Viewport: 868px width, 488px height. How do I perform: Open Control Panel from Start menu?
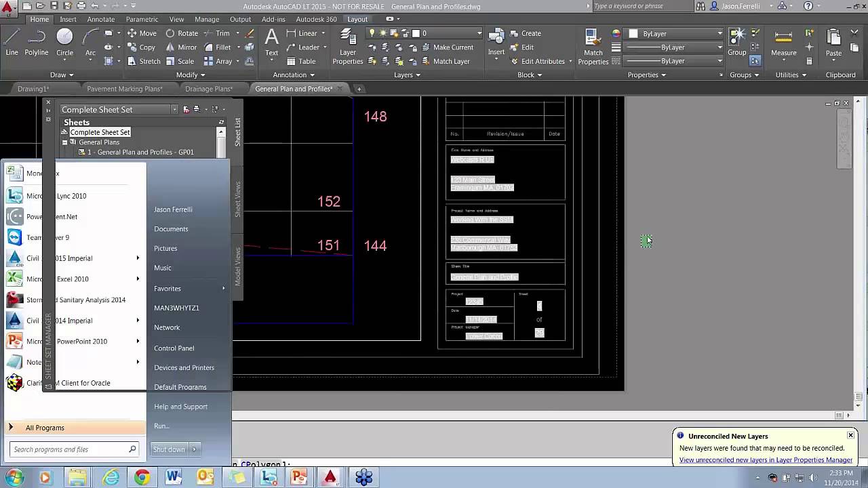point(174,348)
